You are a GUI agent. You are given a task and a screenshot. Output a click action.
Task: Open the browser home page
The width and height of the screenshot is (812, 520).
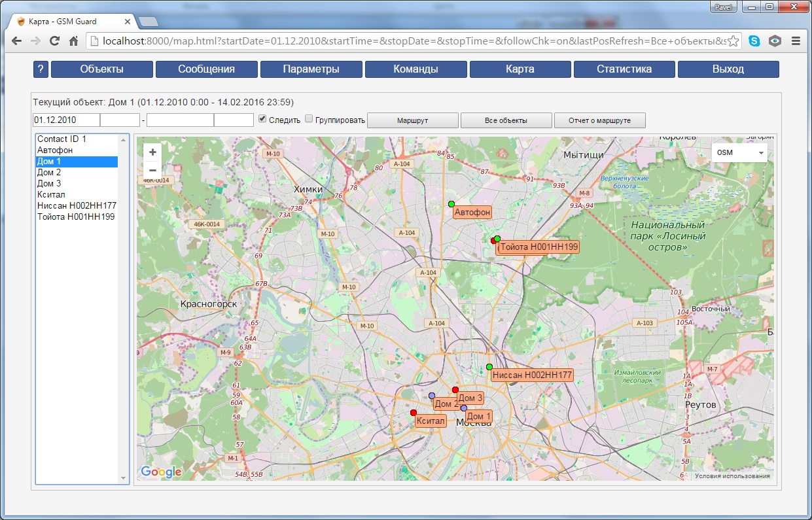[74, 41]
